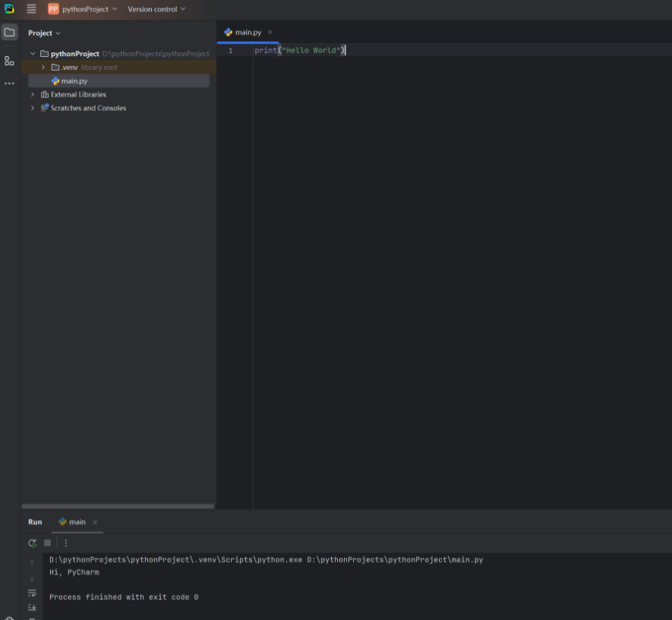This screenshot has height=620, width=672.
Task: Click the PyCharm logo icon
Action: (x=9, y=8)
